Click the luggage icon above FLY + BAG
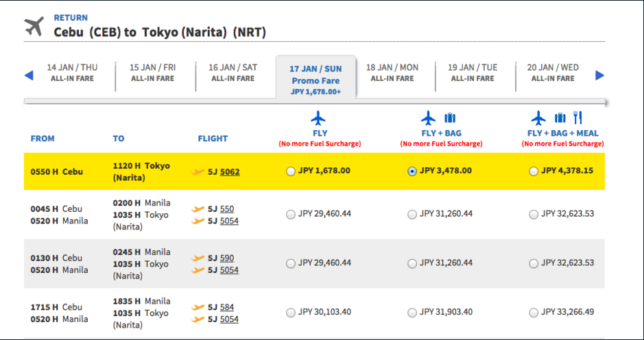The image size is (644, 340). point(450,119)
